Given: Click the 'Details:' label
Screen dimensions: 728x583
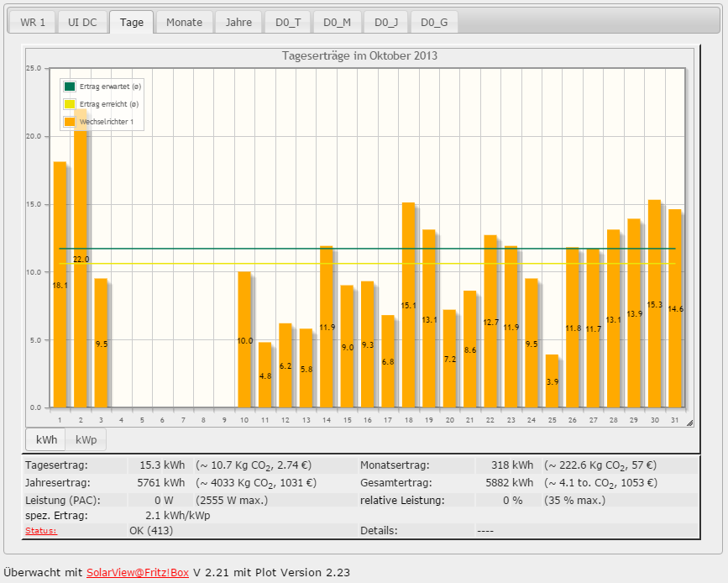Looking at the screenshot, I should coord(379,531).
